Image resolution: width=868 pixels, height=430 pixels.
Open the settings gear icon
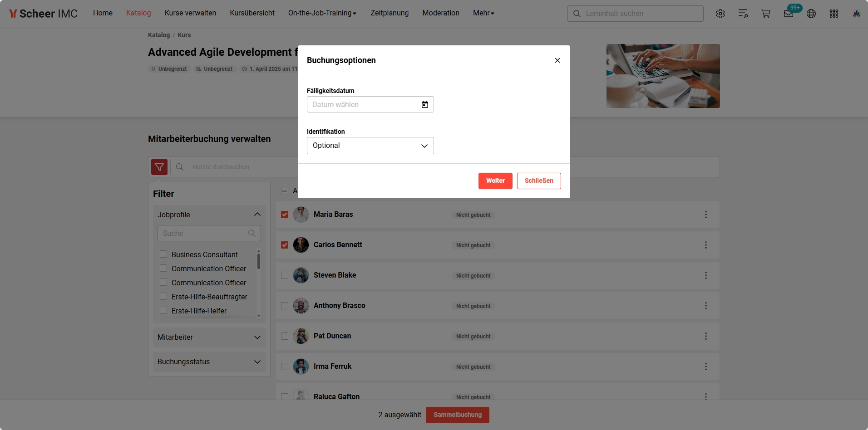click(x=720, y=14)
